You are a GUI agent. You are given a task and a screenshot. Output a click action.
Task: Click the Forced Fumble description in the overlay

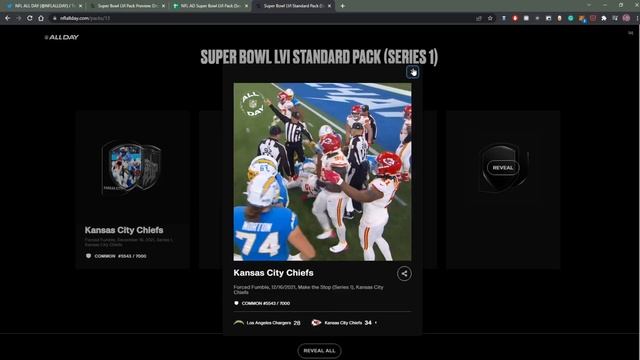pyautogui.click(x=308, y=289)
